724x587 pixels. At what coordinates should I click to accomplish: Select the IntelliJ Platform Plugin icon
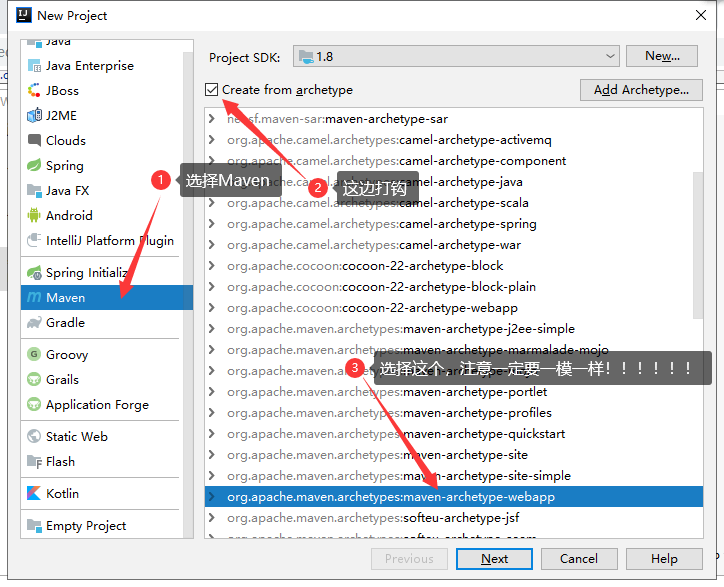[34, 240]
